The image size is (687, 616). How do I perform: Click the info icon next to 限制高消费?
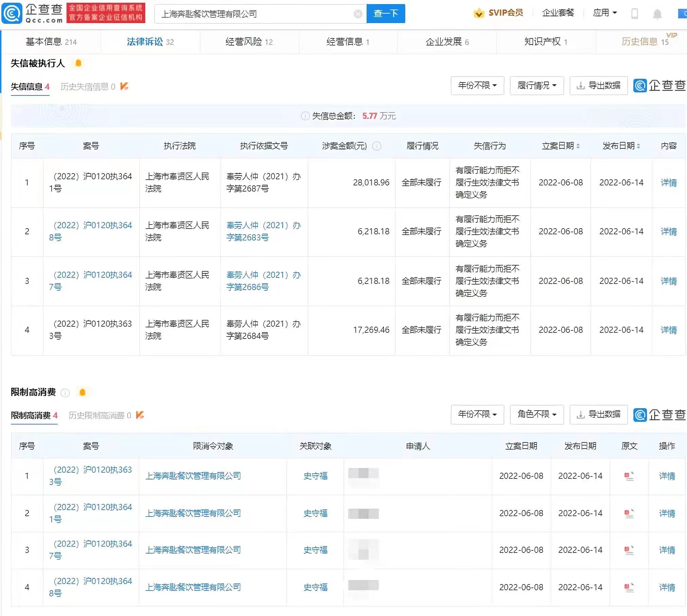click(65, 393)
